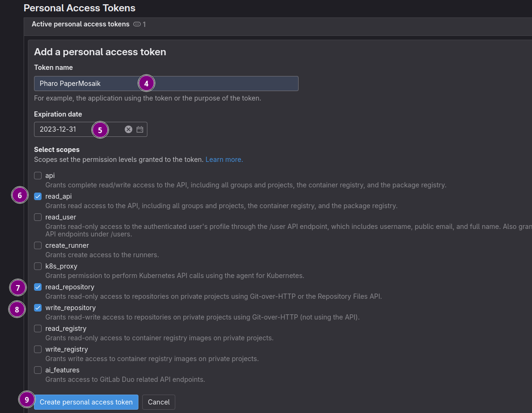Click the step 4 annotation marker
Screen dimensions: 532x413
[146, 84]
